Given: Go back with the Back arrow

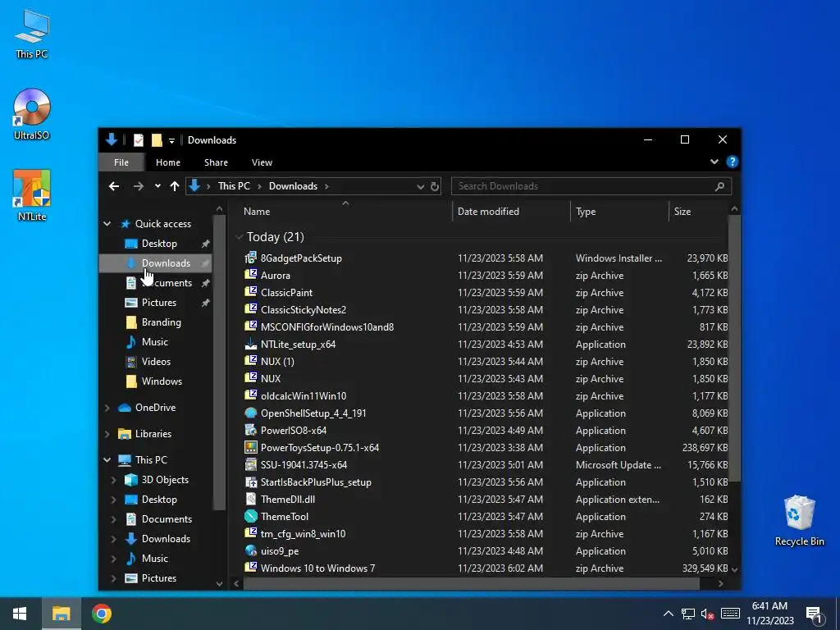Looking at the screenshot, I should 113,186.
